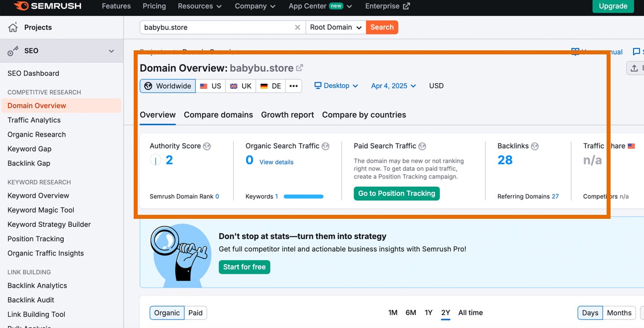Open the Apr 4, 2025 date dropdown
This screenshot has width=644, height=328.
pyautogui.click(x=394, y=86)
